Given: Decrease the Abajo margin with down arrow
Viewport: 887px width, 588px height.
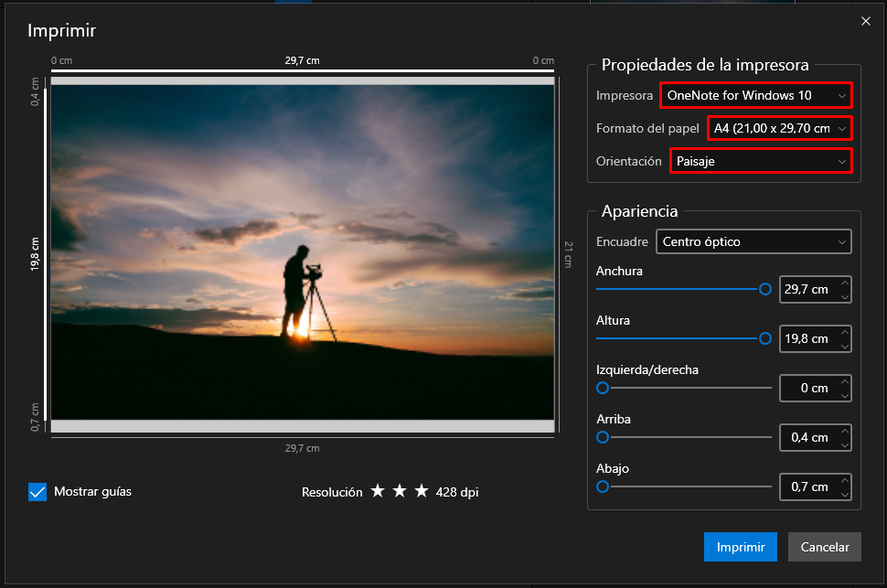Looking at the screenshot, I should click(844, 494).
